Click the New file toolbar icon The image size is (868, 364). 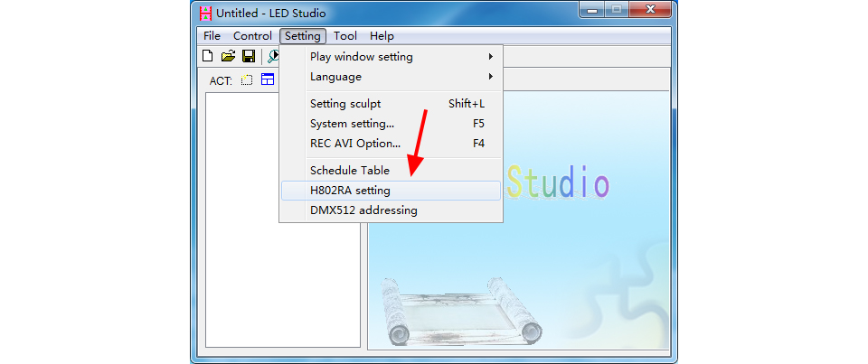click(208, 56)
